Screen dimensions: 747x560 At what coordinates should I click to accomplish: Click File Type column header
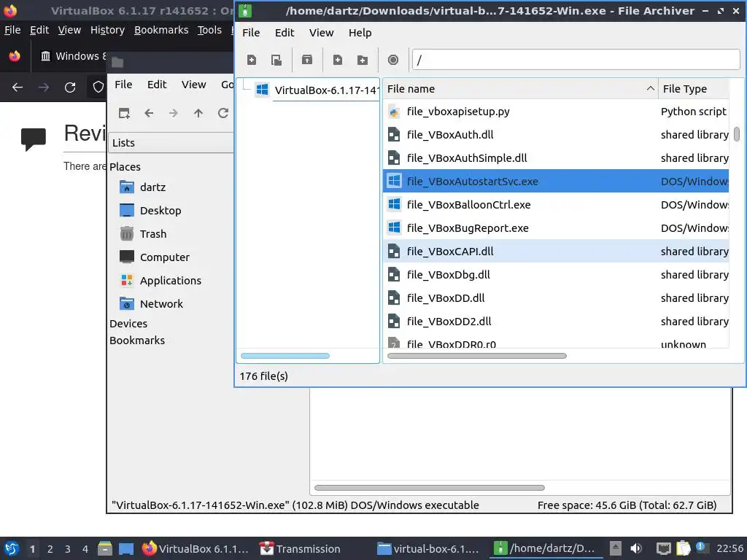(x=694, y=88)
